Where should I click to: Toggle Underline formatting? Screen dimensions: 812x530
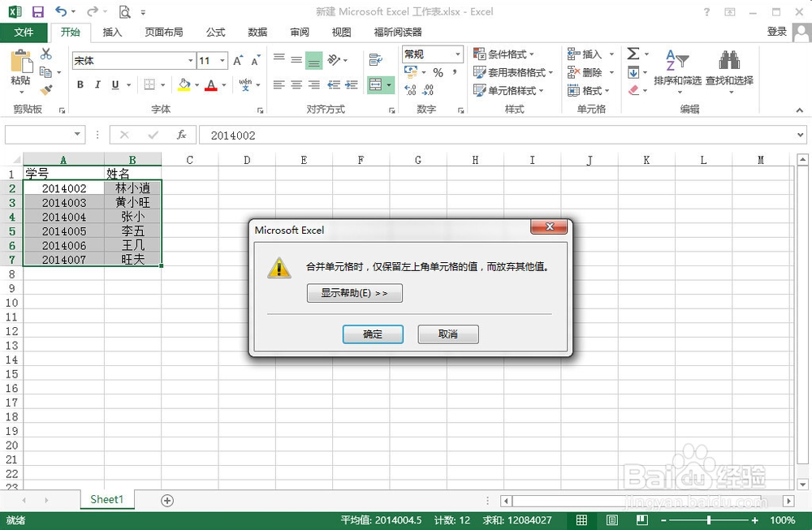pos(115,84)
